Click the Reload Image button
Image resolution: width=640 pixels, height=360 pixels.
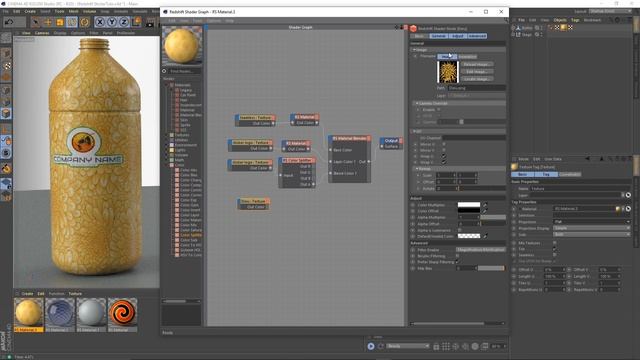[477, 64]
